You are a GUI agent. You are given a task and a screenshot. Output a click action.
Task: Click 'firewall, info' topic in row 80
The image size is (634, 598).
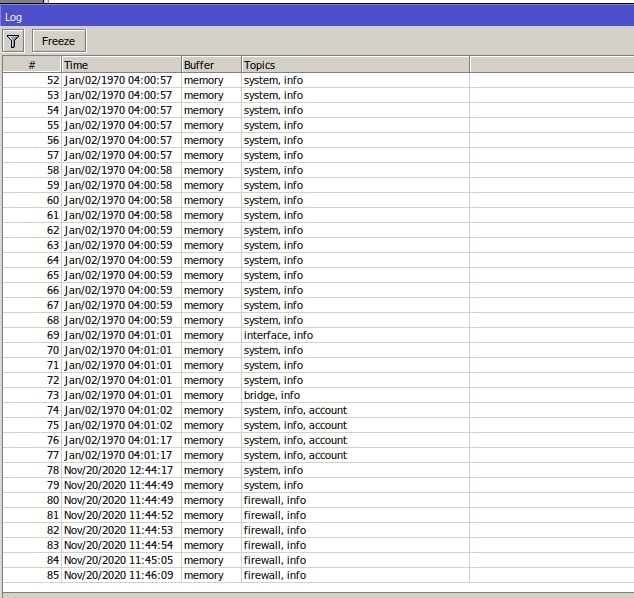(x=275, y=500)
